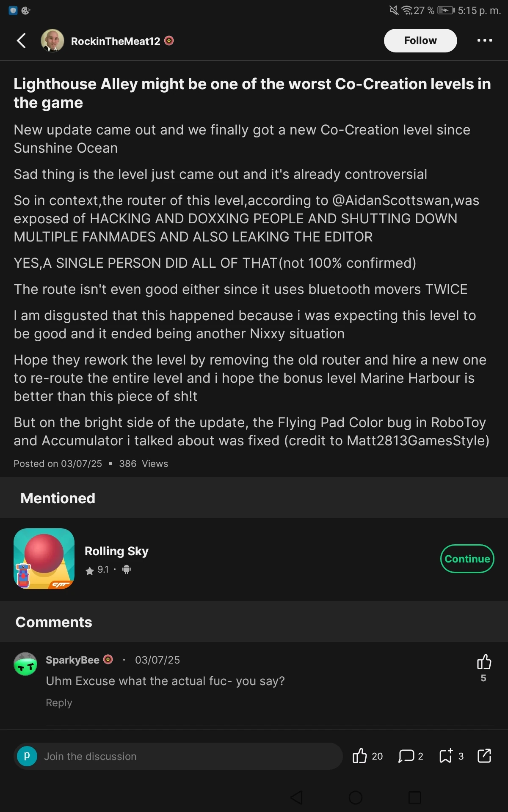Bookmark the post with the collect icon
The image size is (508, 812).
[446, 756]
